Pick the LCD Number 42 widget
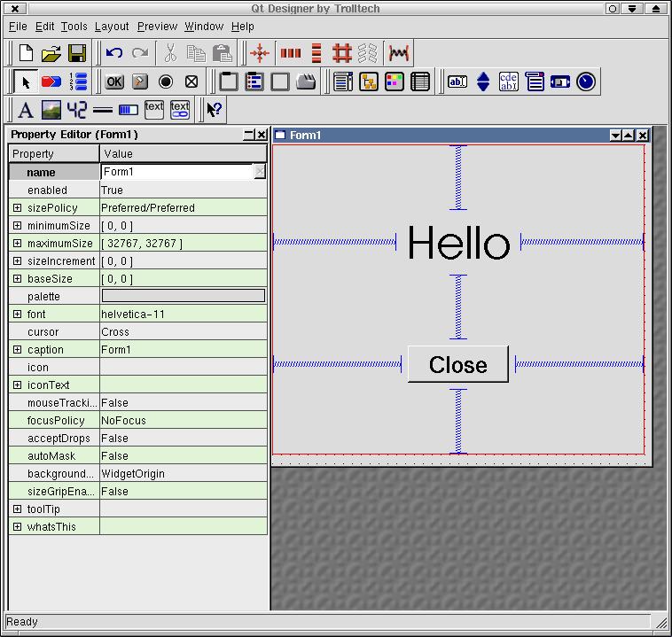Screen dimensions: 672x637 pos(77,110)
